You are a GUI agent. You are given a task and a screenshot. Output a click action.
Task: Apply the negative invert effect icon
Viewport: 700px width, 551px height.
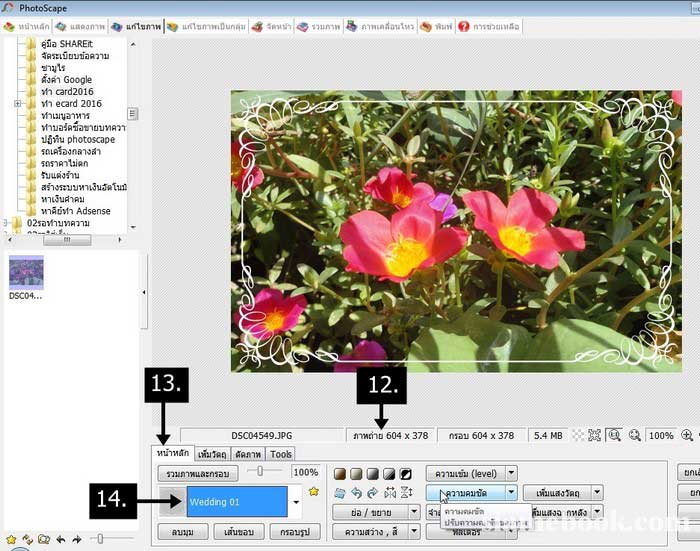coord(406,474)
